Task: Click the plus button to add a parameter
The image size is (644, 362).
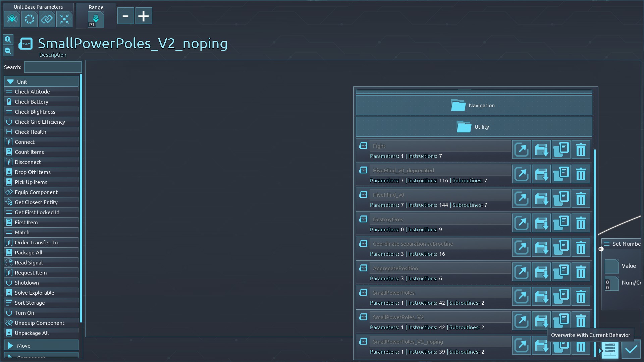Action: pyautogui.click(x=144, y=16)
